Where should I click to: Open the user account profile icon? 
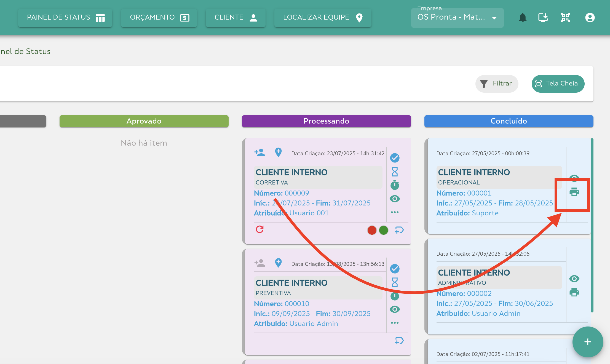590,18
